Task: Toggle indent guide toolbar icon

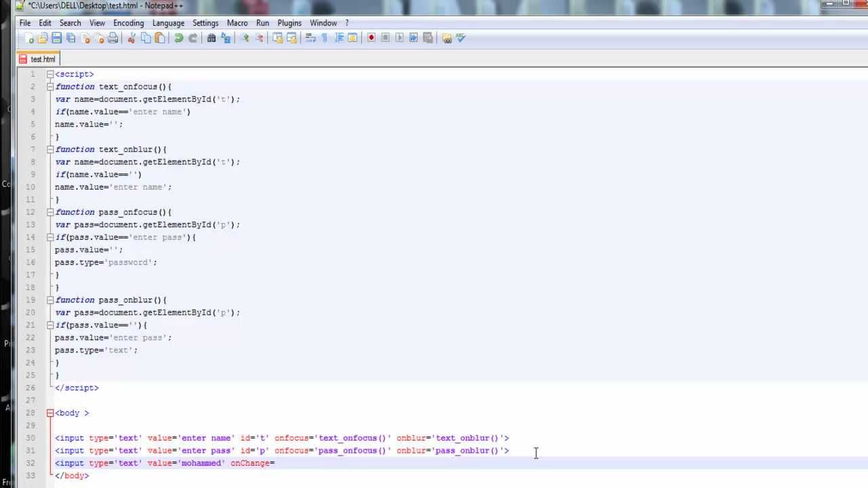Action: [x=338, y=38]
